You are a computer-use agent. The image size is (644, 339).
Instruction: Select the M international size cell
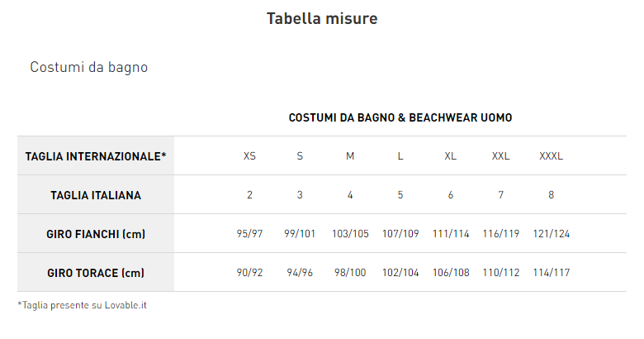(x=350, y=156)
